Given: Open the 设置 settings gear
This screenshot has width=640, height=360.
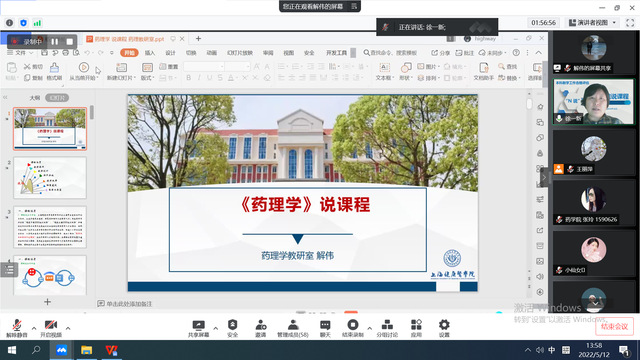Looking at the screenshot, I should (444, 329).
